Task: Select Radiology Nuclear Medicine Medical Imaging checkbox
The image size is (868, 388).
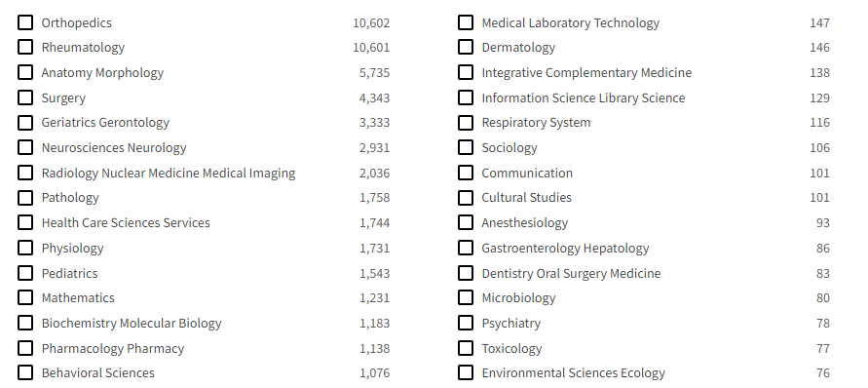Action: (x=25, y=173)
